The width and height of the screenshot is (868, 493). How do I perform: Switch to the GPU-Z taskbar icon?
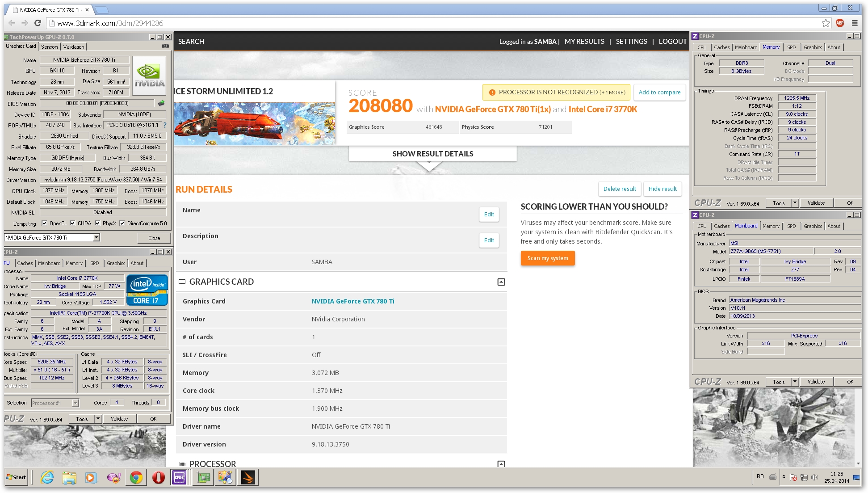pos(204,478)
